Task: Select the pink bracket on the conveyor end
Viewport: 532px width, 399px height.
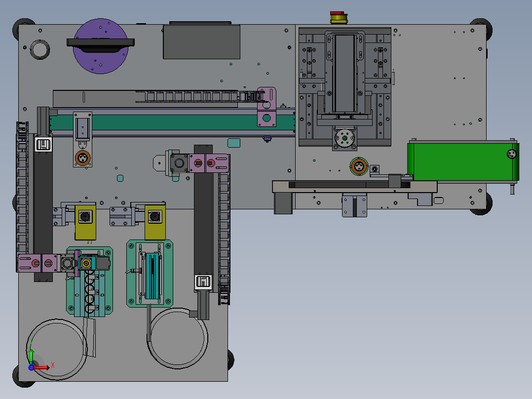Action: click(x=266, y=107)
